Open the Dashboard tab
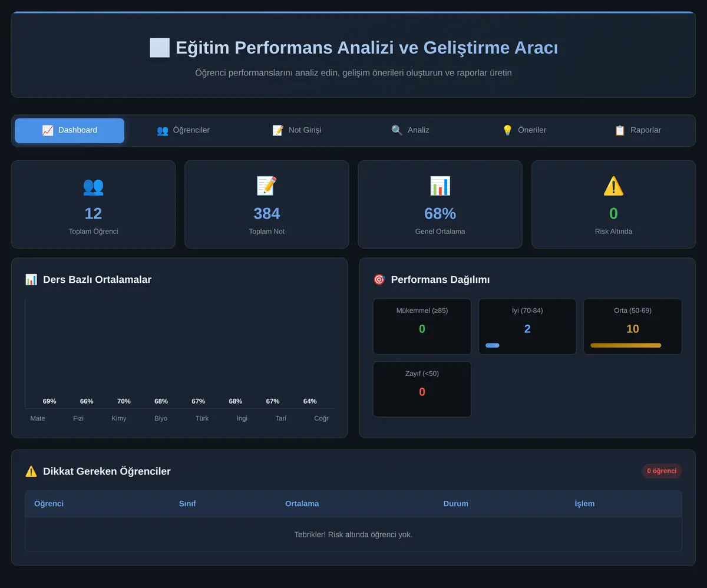Image resolution: width=707 pixels, height=588 pixels. [x=70, y=130]
